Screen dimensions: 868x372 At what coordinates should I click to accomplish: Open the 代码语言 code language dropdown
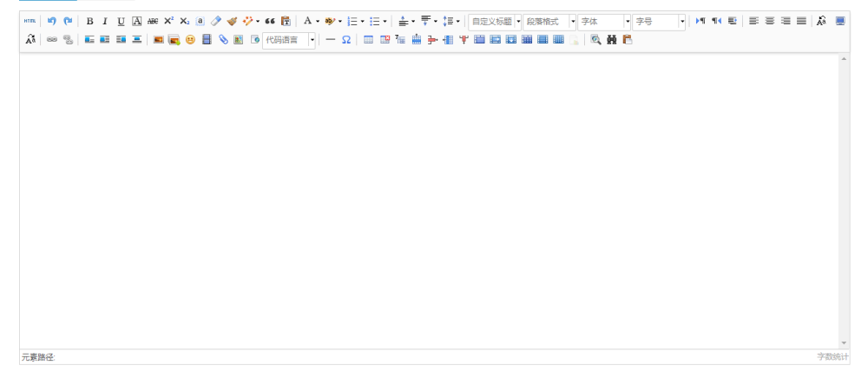(x=289, y=40)
